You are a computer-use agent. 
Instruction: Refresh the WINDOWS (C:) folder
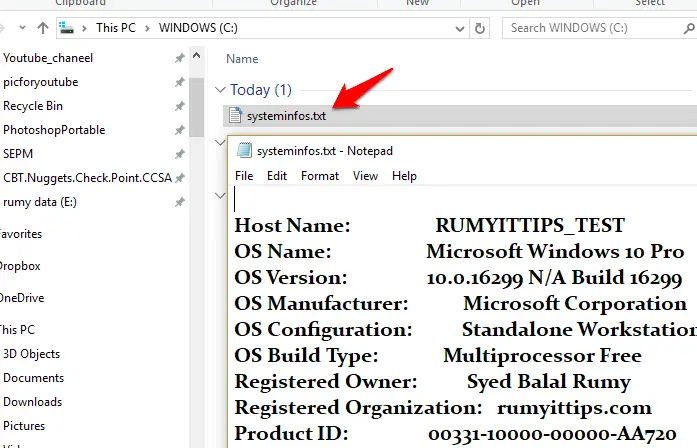[480, 28]
